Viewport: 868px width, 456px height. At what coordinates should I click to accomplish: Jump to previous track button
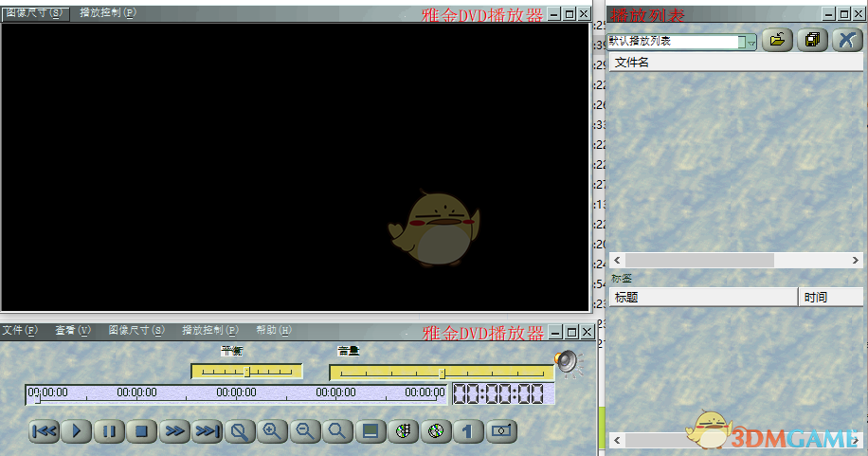coord(45,431)
